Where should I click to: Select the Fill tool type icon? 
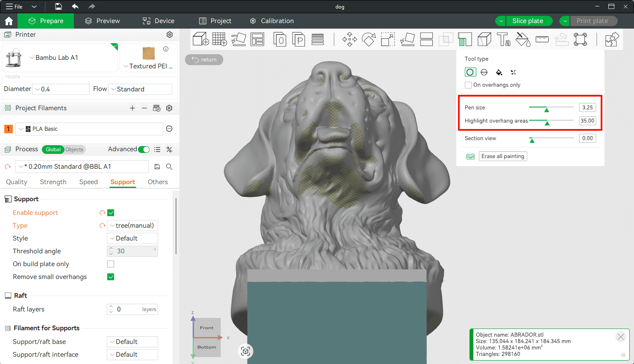pos(499,72)
